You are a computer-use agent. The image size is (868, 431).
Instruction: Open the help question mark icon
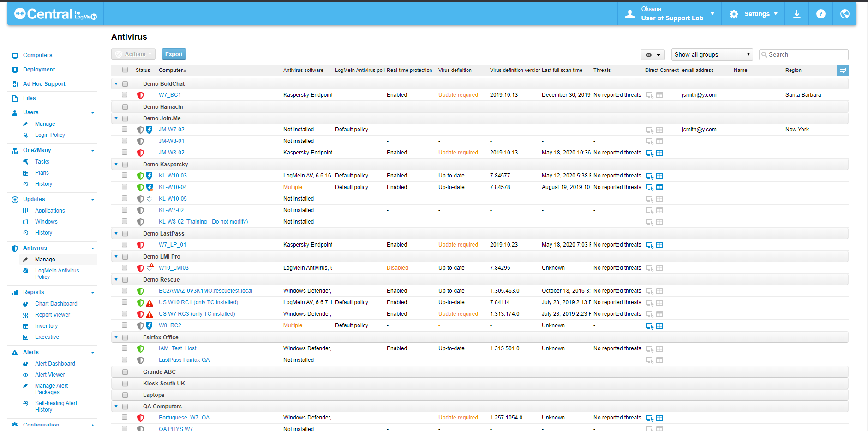pos(820,14)
